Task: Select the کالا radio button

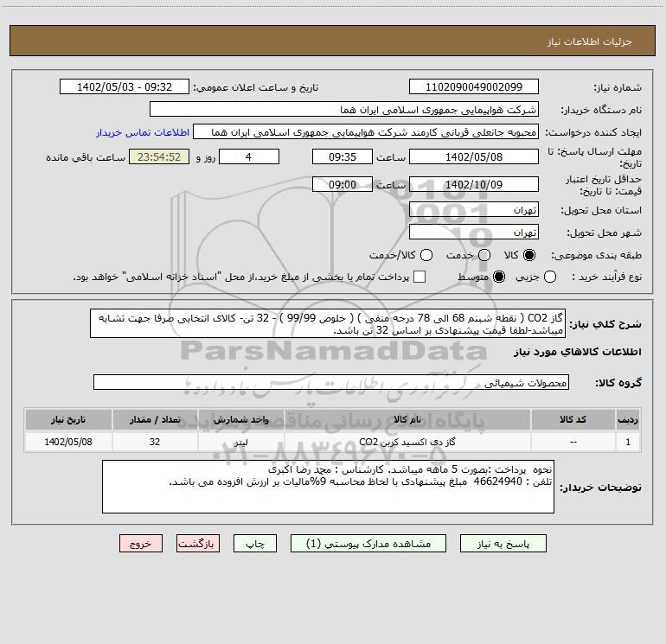Action: [529, 255]
